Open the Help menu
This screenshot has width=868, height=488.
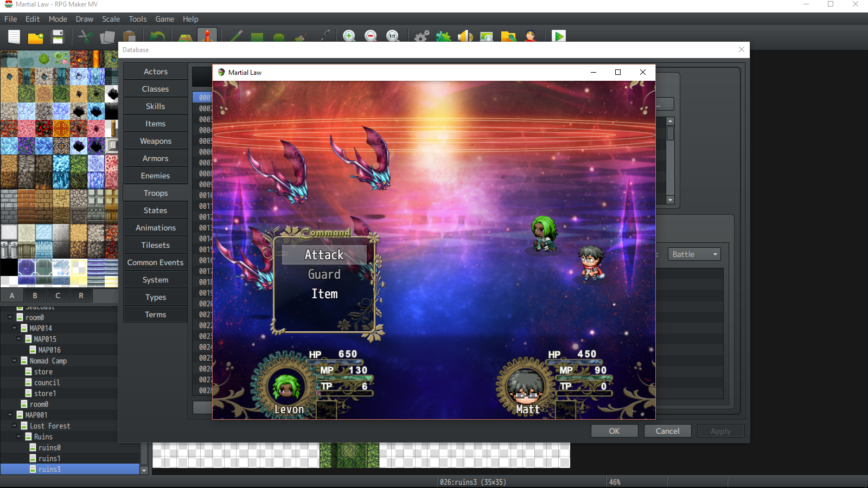click(190, 19)
